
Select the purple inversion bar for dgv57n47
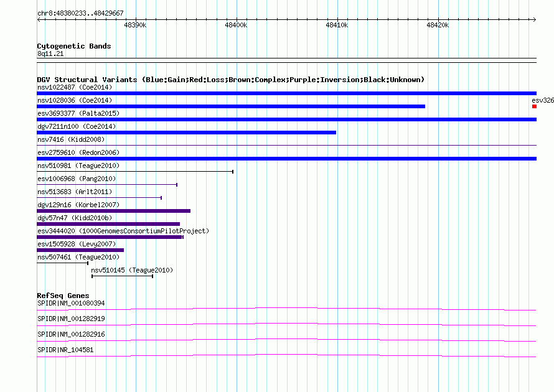[108, 224]
